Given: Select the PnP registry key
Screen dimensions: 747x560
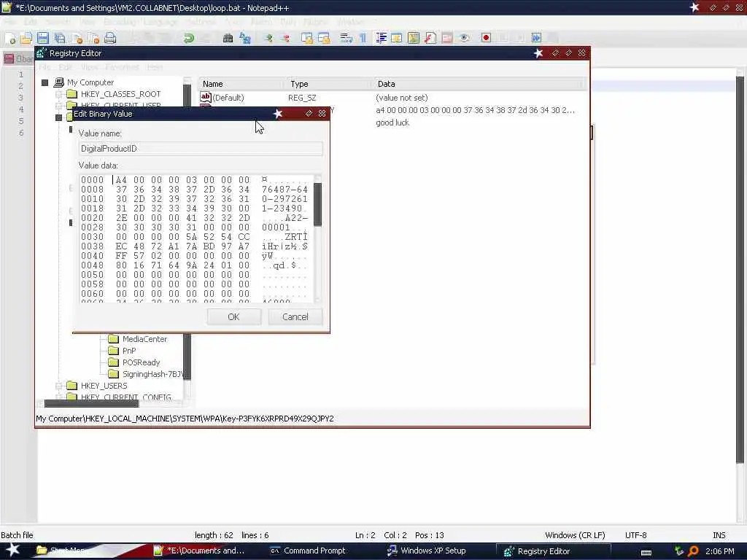Looking at the screenshot, I should (129, 351).
